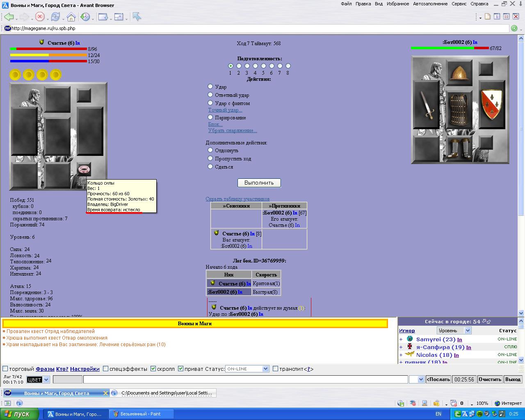The width and height of the screenshot is (525, 420).
Task: Select preparedness level 1 radio
Action: click(231, 66)
